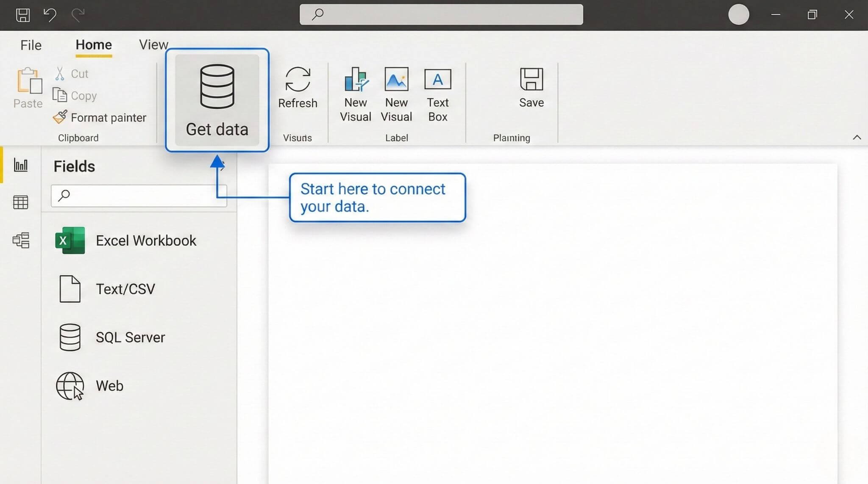
Task: Click the Format painter icon
Action: [x=61, y=117]
